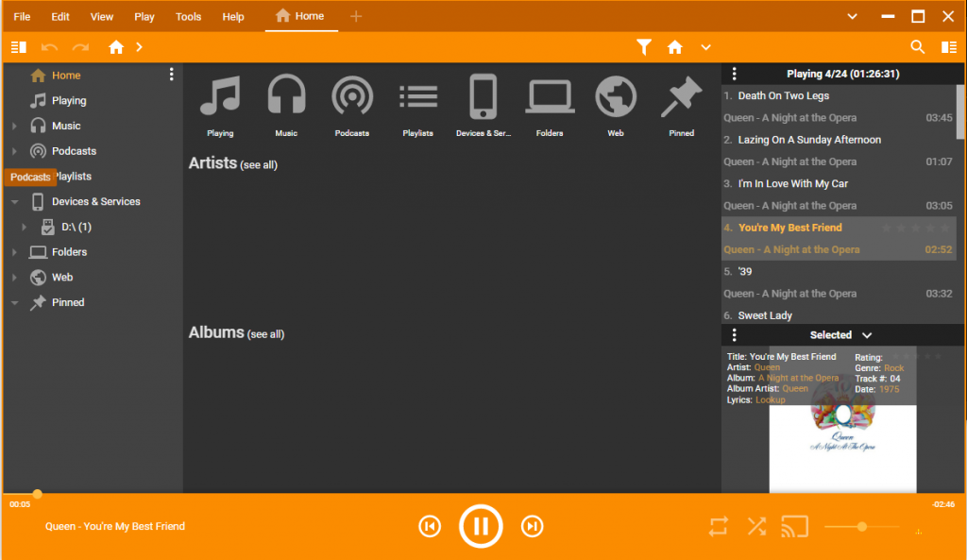This screenshot has height=560, width=967.
Task: Toggle the left panel layout icon
Action: click(19, 47)
